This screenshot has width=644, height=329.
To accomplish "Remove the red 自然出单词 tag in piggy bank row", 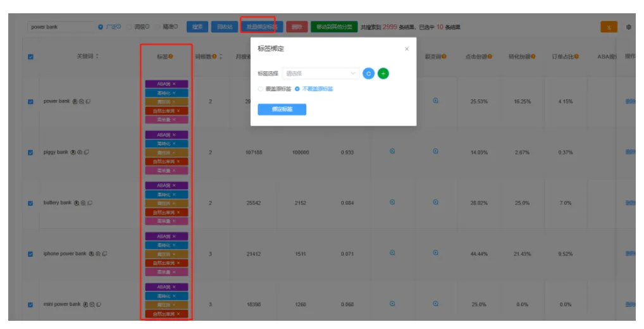I will (178, 161).
